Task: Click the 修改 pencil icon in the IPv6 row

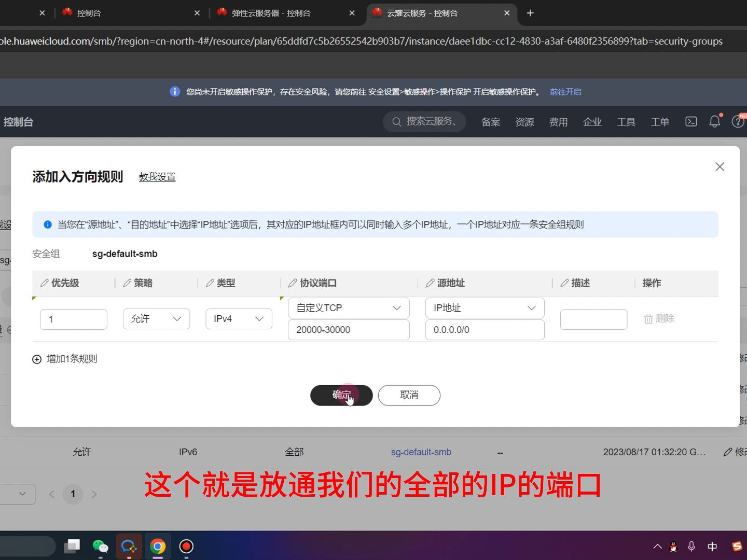Action: (x=727, y=452)
